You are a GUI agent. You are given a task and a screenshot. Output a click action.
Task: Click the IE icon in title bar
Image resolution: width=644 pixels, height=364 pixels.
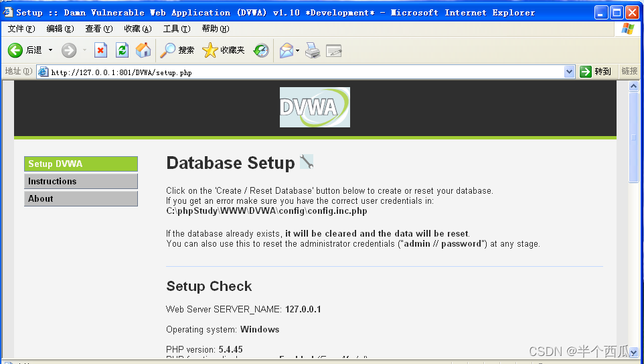8,12
